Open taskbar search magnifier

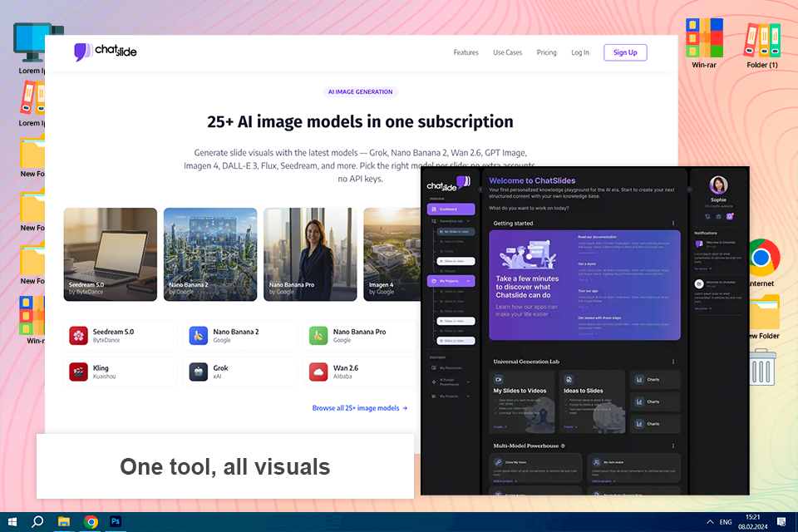pos(37,522)
